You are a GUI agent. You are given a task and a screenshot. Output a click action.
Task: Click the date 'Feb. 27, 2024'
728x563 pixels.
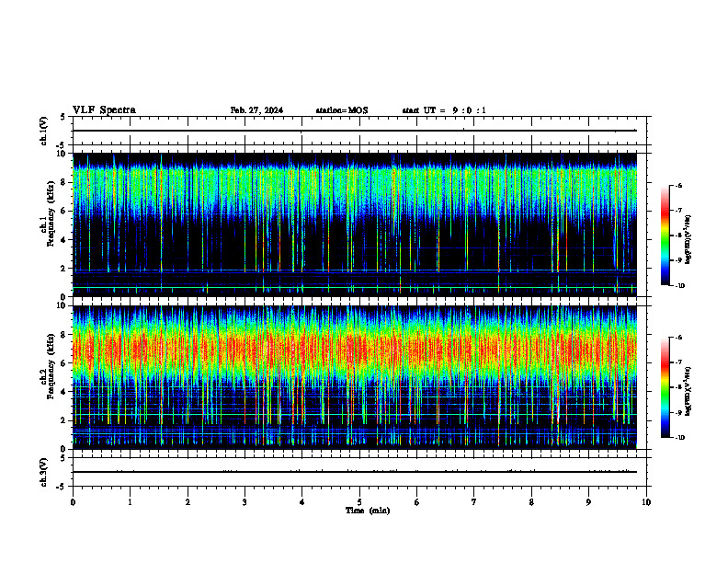point(256,110)
